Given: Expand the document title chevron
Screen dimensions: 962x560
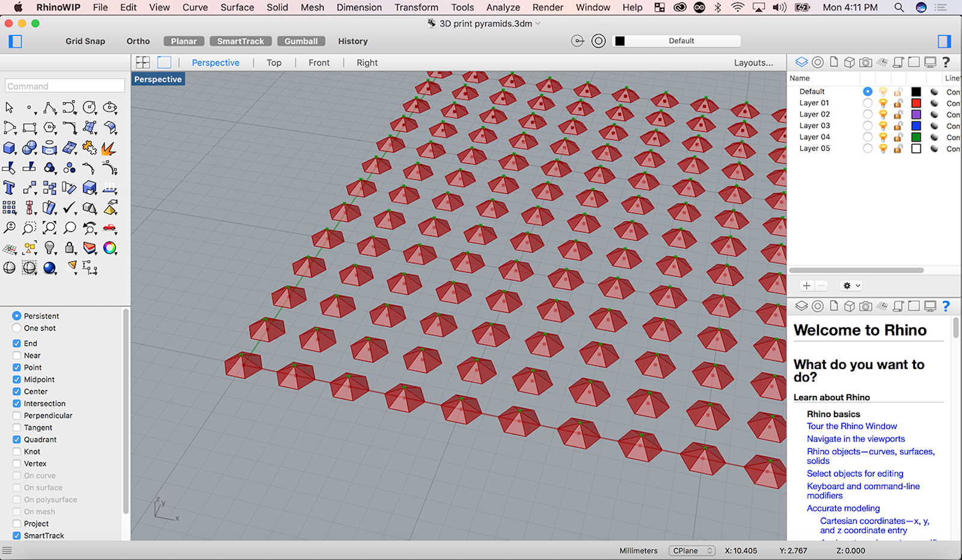Looking at the screenshot, I should point(538,23).
